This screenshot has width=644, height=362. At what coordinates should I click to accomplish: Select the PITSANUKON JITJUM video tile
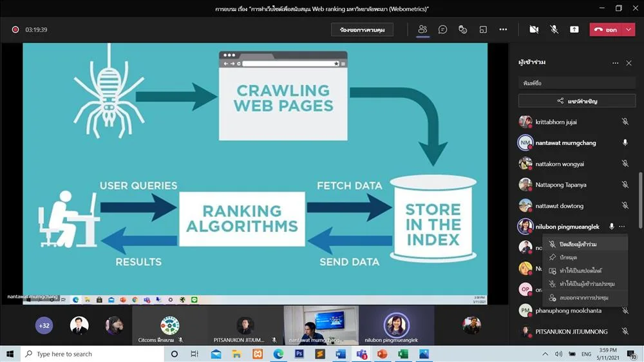point(245,325)
